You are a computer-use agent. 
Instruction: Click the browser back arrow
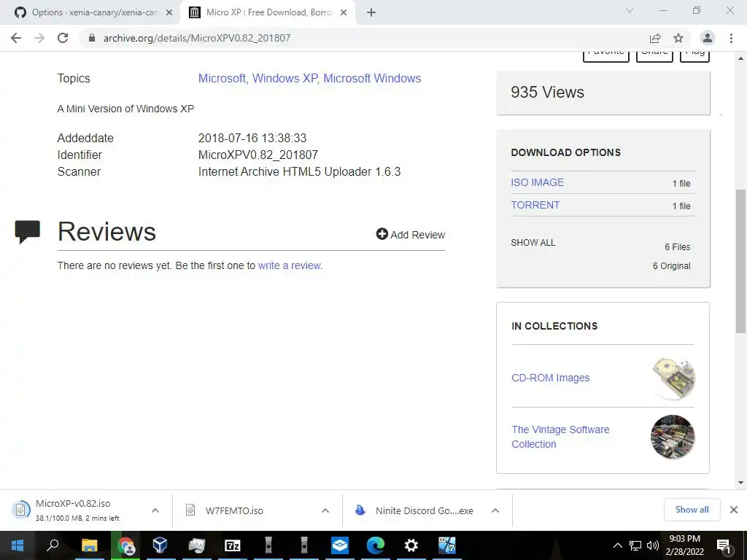tap(16, 38)
